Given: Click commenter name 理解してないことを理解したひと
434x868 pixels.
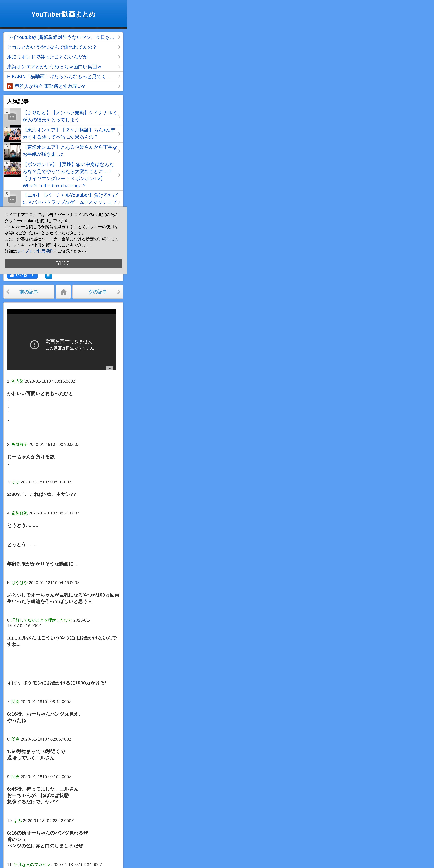Looking at the screenshot, I should (42, 620).
